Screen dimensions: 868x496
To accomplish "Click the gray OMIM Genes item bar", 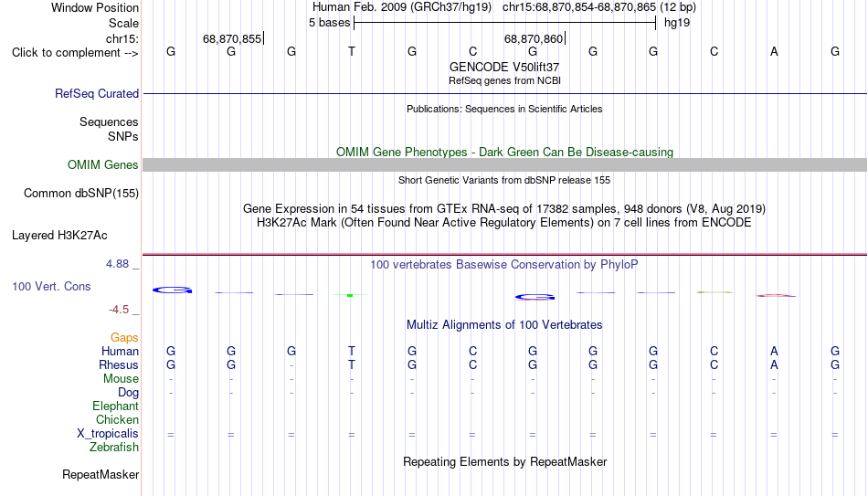I will (505, 165).
